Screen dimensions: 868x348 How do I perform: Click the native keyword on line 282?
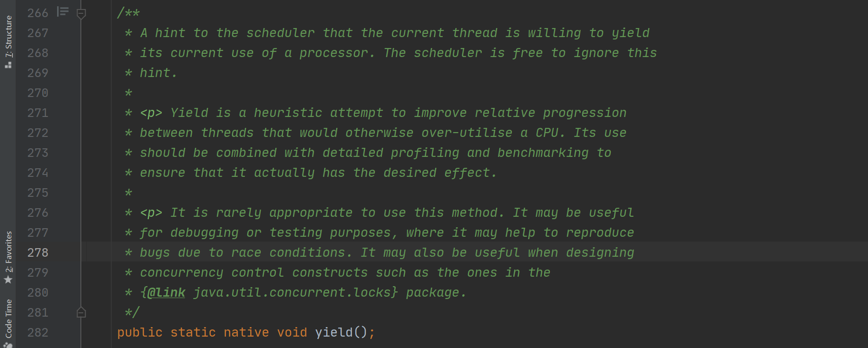(246, 332)
